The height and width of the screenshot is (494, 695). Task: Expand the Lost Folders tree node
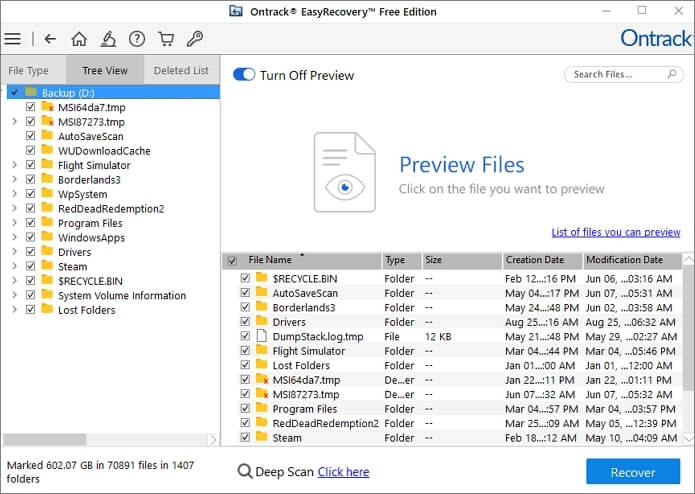coord(14,310)
